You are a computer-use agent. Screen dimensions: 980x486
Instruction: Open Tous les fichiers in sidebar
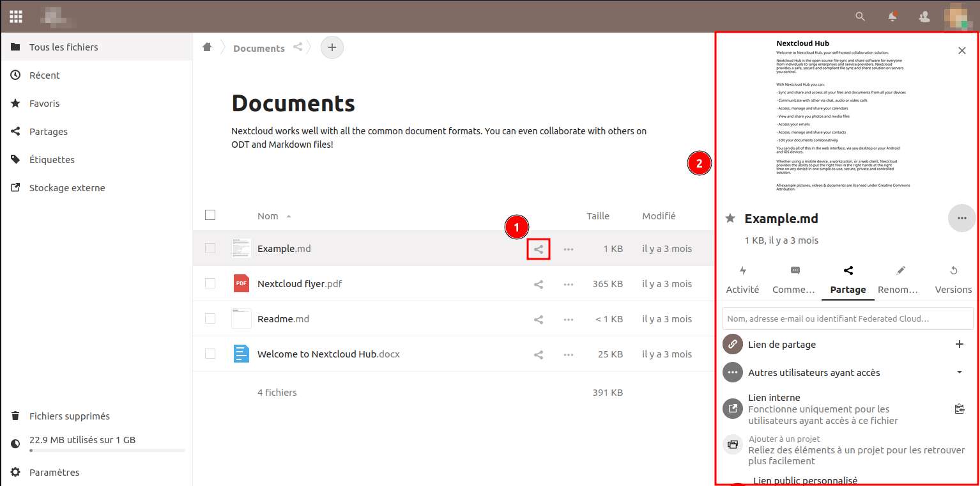pyautogui.click(x=96, y=47)
